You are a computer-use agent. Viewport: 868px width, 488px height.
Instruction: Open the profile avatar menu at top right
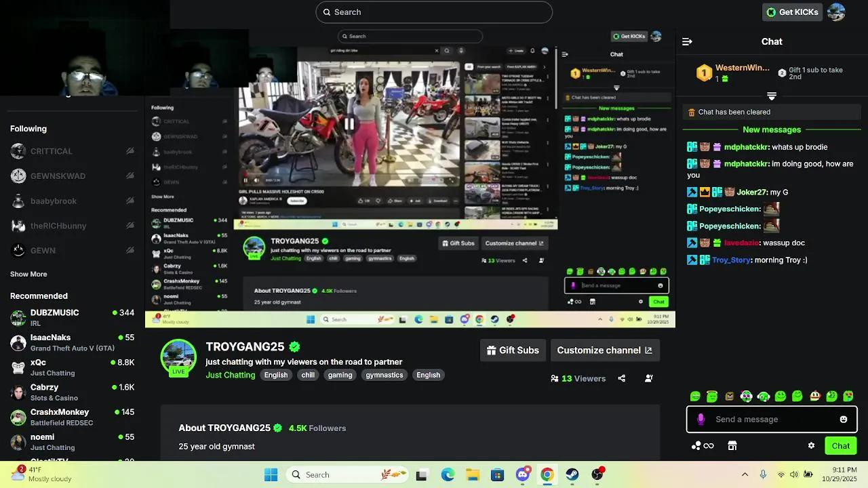coord(837,12)
